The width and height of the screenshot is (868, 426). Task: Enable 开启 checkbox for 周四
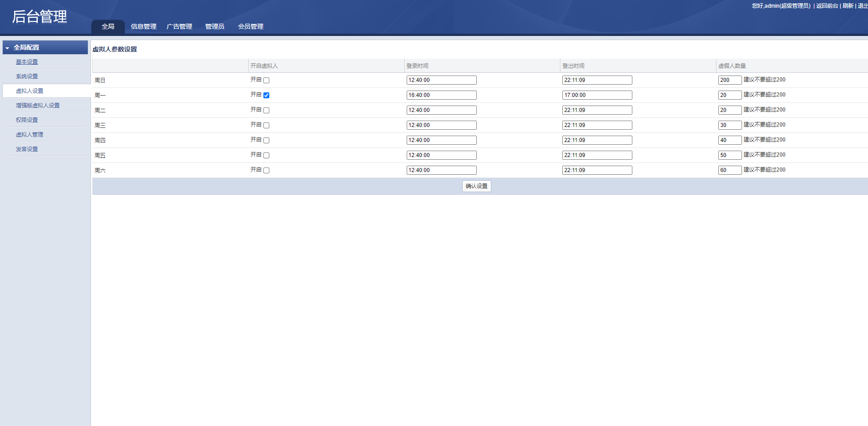267,141
